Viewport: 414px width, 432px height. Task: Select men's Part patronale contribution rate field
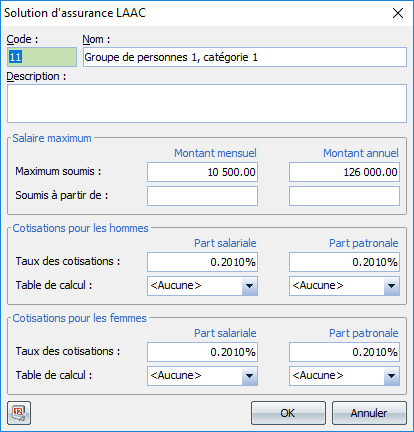pos(344,262)
